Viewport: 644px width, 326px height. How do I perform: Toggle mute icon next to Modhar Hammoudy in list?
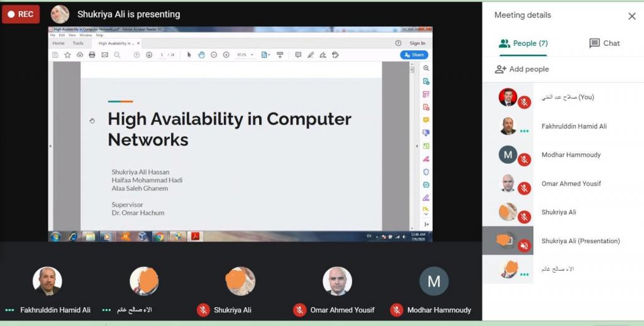point(524,160)
